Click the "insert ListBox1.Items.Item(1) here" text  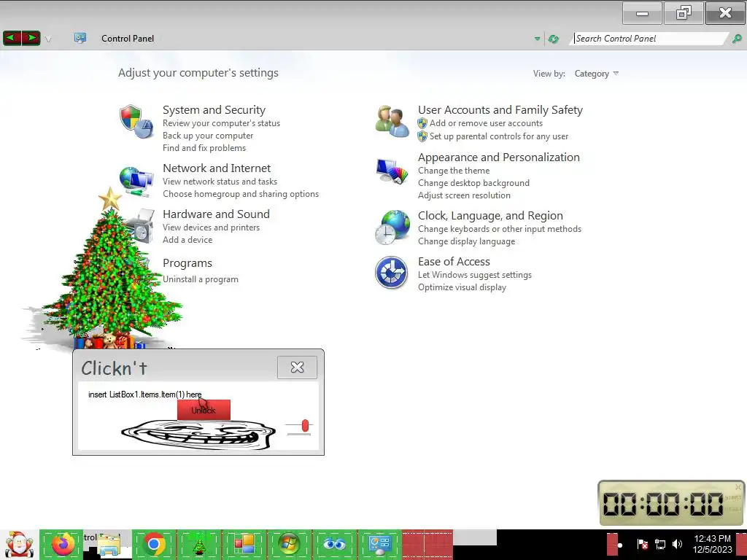145,394
